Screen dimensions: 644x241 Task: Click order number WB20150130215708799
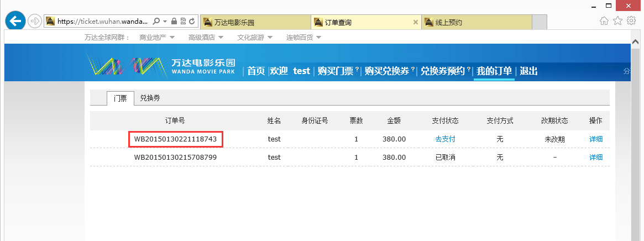(175, 157)
